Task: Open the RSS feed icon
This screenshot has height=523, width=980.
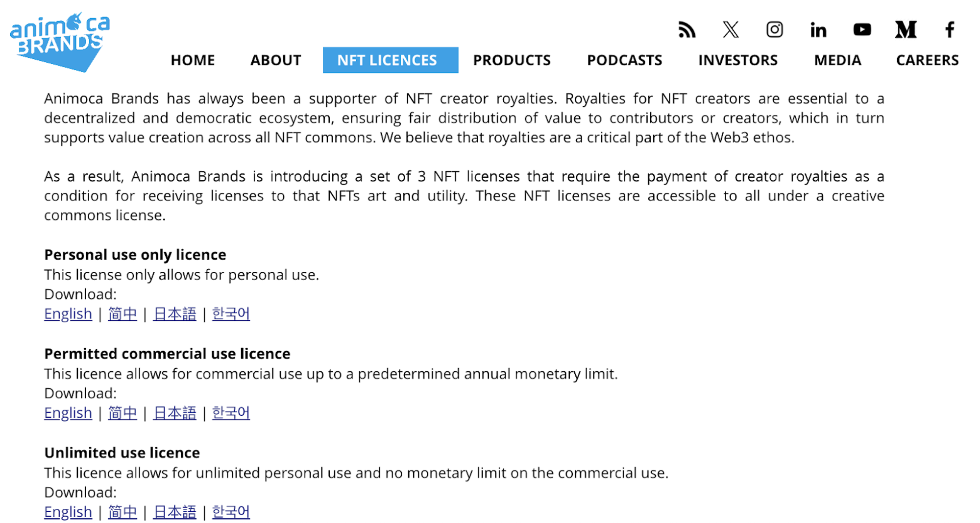Action: (x=686, y=30)
